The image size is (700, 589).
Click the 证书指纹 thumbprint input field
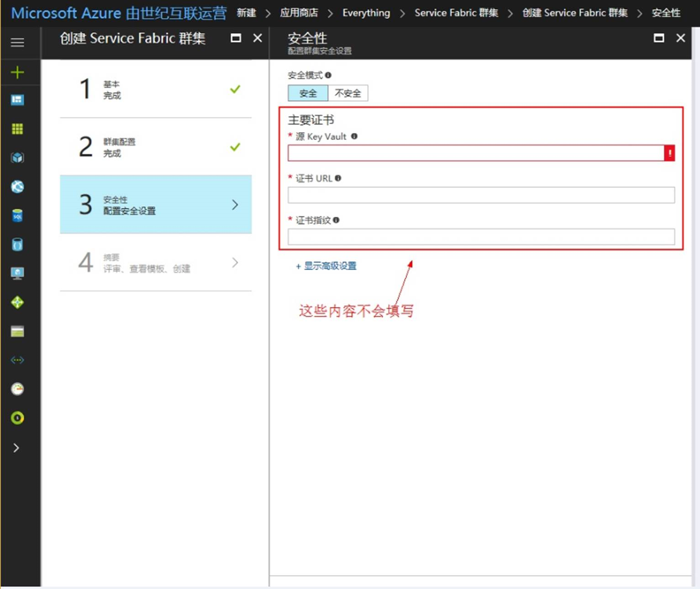481,237
